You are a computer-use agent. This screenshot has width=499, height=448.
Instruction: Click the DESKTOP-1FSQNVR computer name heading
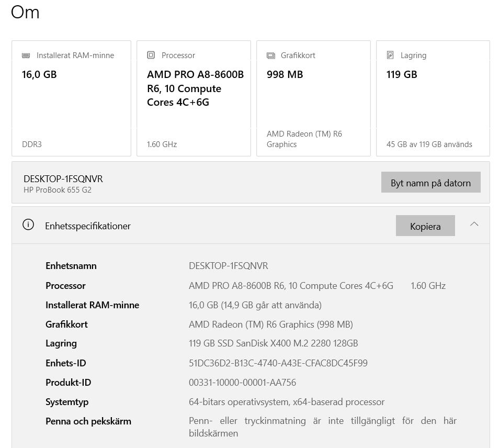pyautogui.click(x=63, y=179)
